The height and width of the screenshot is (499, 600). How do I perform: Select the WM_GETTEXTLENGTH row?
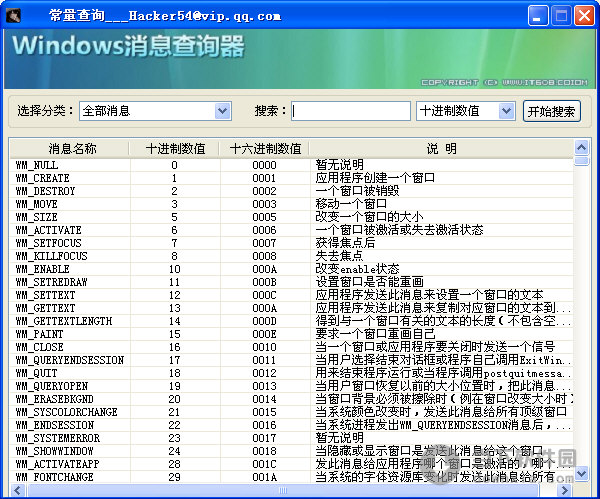point(292,321)
